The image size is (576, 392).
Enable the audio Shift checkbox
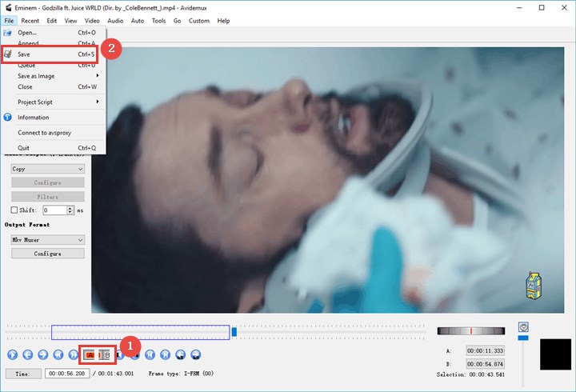click(x=14, y=210)
